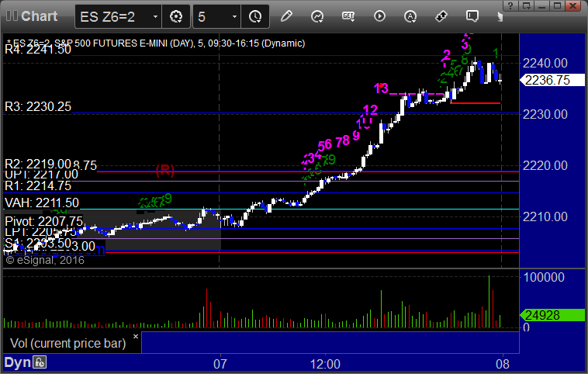
Task: Maximize the Chart window
Action: coord(558,5)
